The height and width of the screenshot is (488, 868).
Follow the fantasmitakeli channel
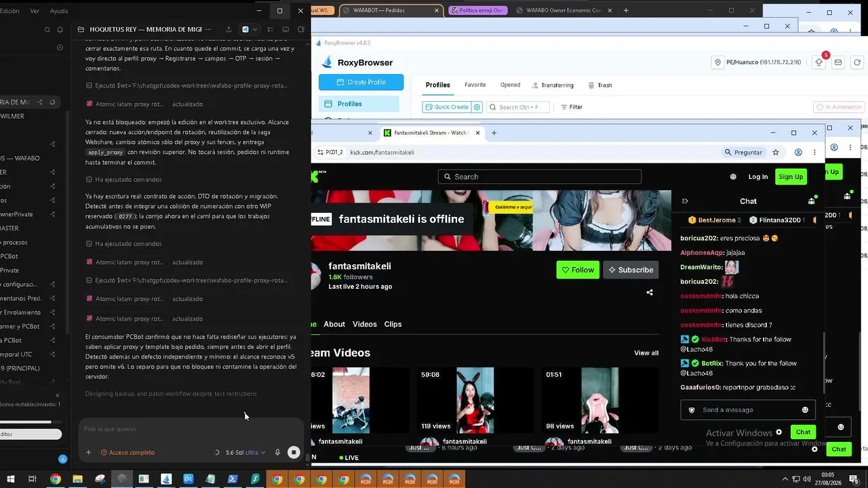578,270
